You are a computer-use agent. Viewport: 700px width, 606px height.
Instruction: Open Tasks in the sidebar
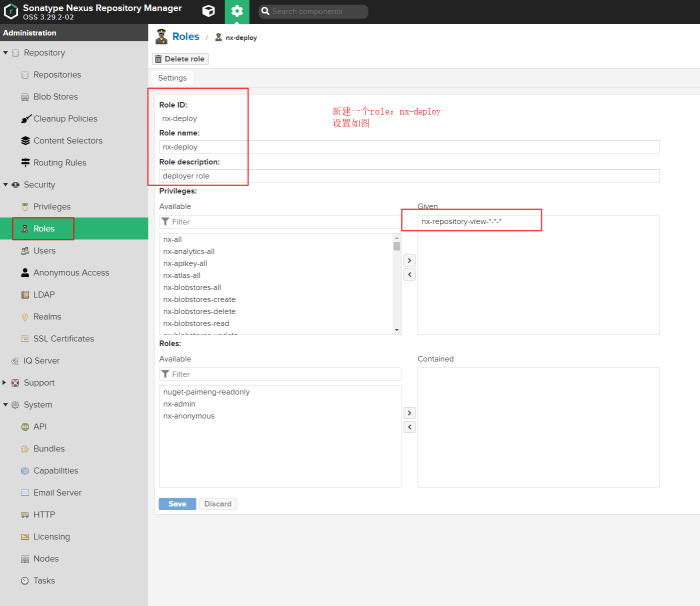[x=44, y=581]
